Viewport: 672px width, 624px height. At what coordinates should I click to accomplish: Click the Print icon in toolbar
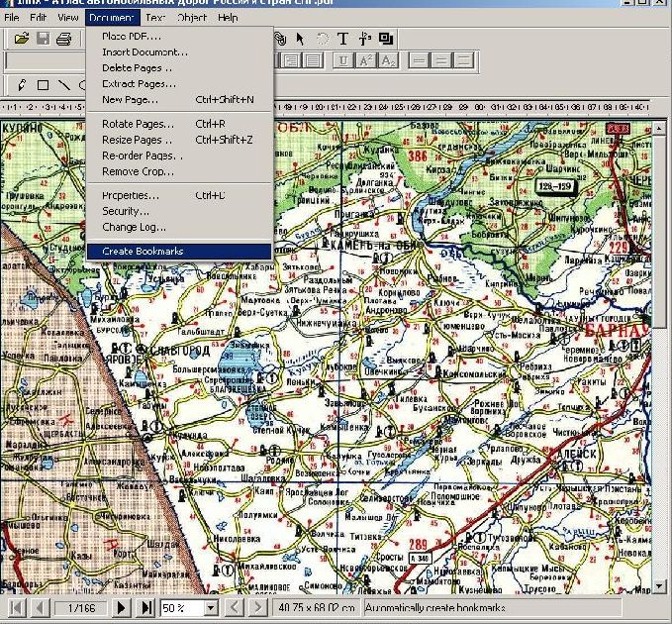[x=64, y=39]
